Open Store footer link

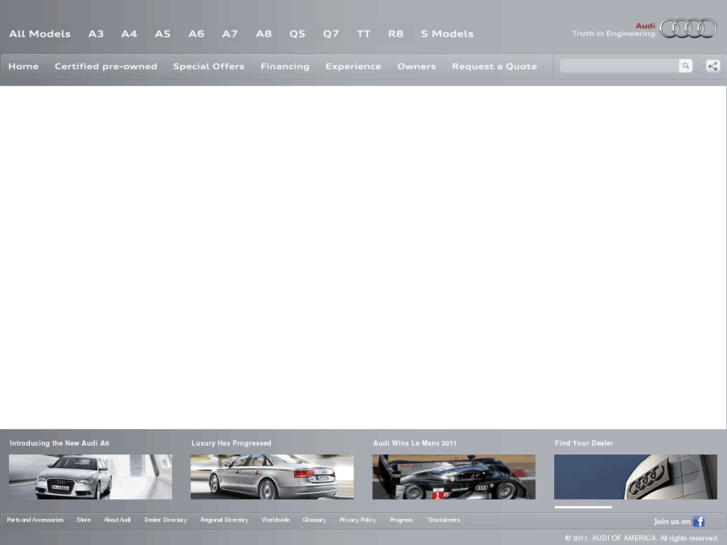coord(83,520)
